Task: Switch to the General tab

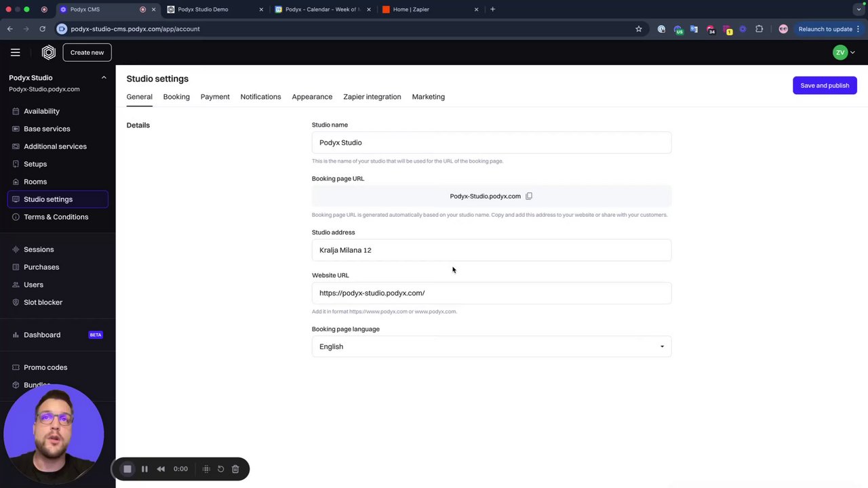Action: (139, 97)
